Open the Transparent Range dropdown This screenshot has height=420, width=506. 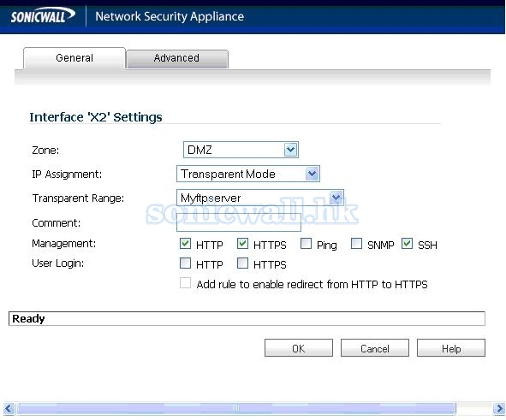pos(336,198)
